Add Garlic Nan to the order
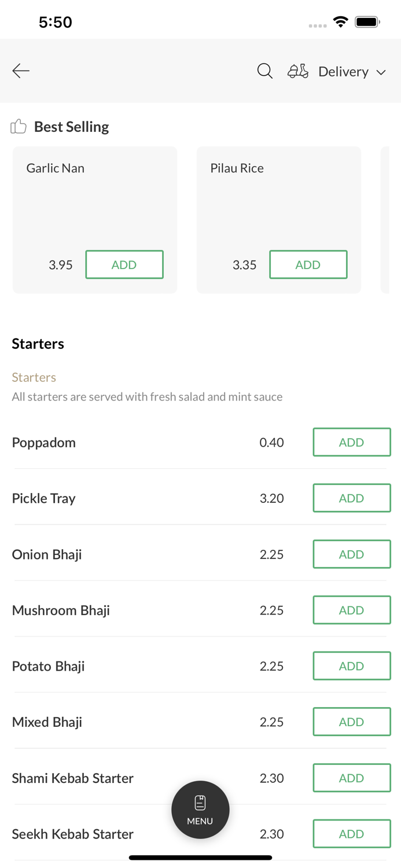This screenshot has width=401, height=868. [124, 264]
